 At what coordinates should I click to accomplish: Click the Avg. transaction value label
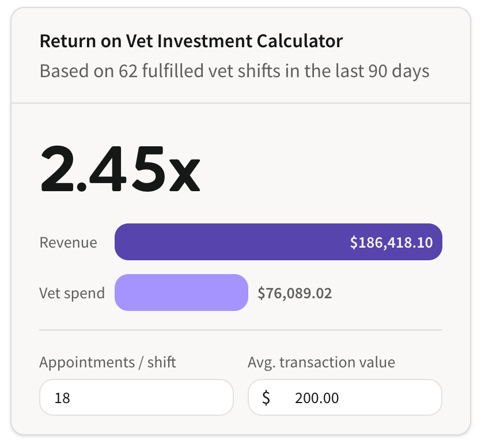(321, 362)
